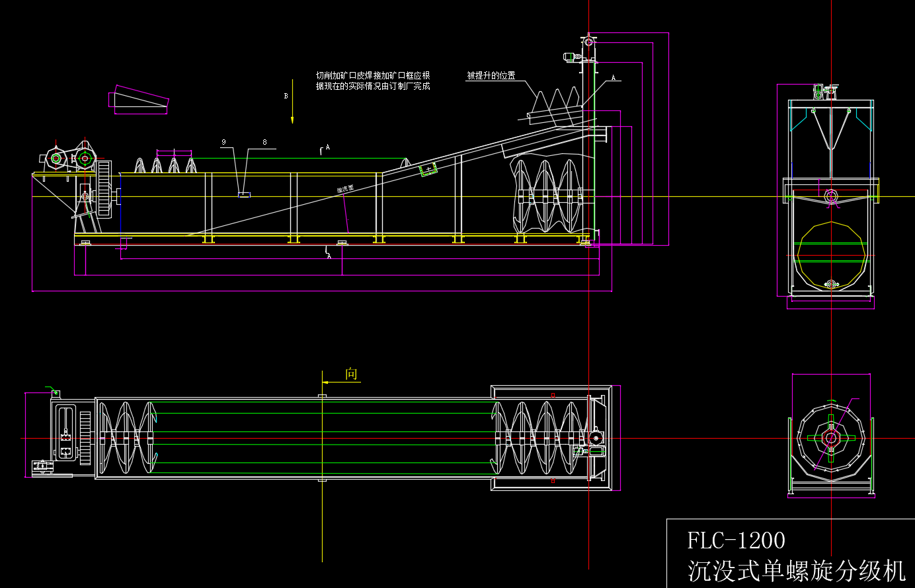Image resolution: width=915 pixels, height=588 pixels.
Task: Select the twin drive gear unit at left
Action: 70,158
